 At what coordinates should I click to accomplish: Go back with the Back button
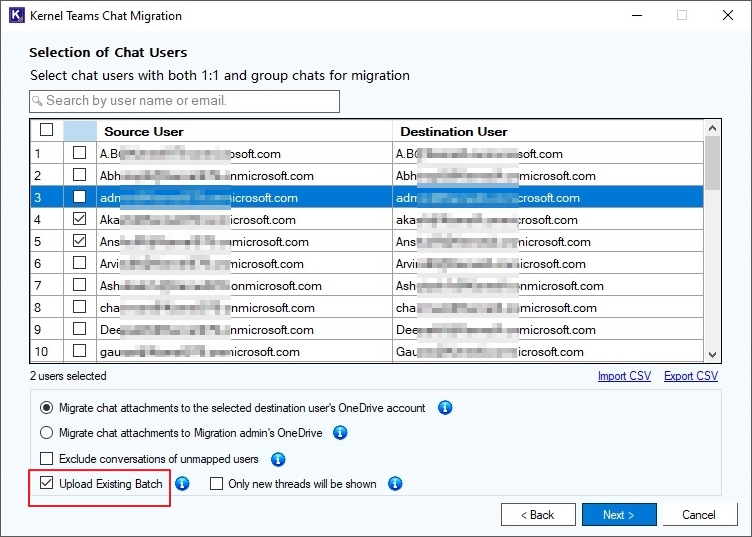[538, 515]
